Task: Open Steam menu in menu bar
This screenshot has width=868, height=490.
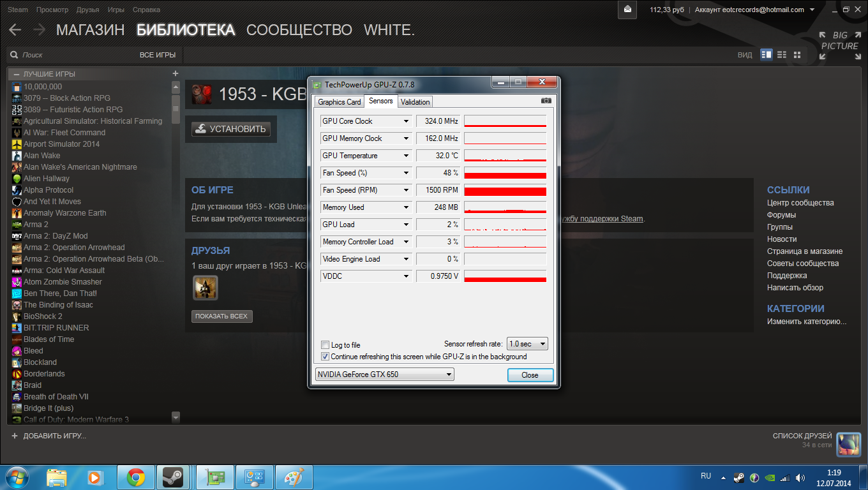Action: pos(18,10)
